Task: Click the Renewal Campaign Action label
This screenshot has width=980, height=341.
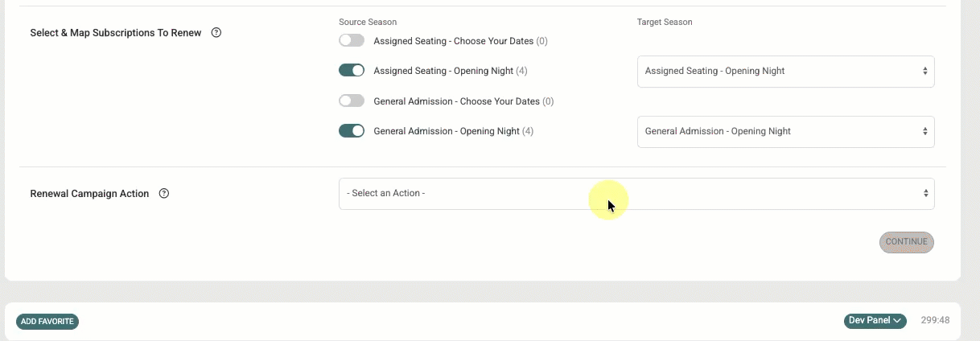Action: [x=89, y=193]
